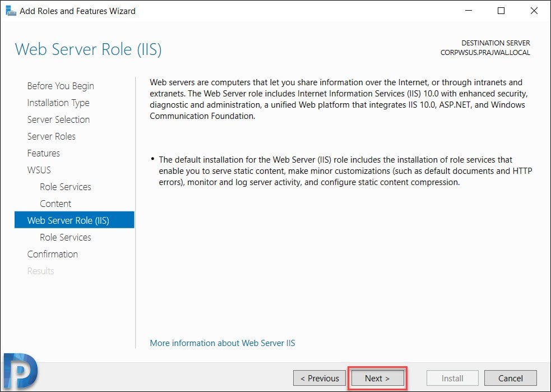
Task: Open Role Services under Web Server Role
Action: pos(66,237)
